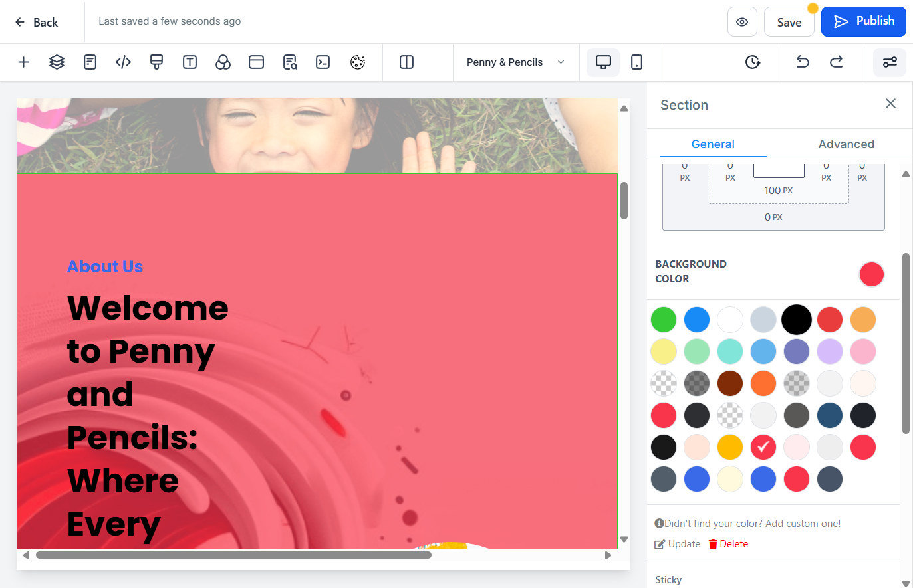The height and width of the screenshot is (588, 913).
Task: Choose the green color swatch
Action: click(x=664, y=320)
